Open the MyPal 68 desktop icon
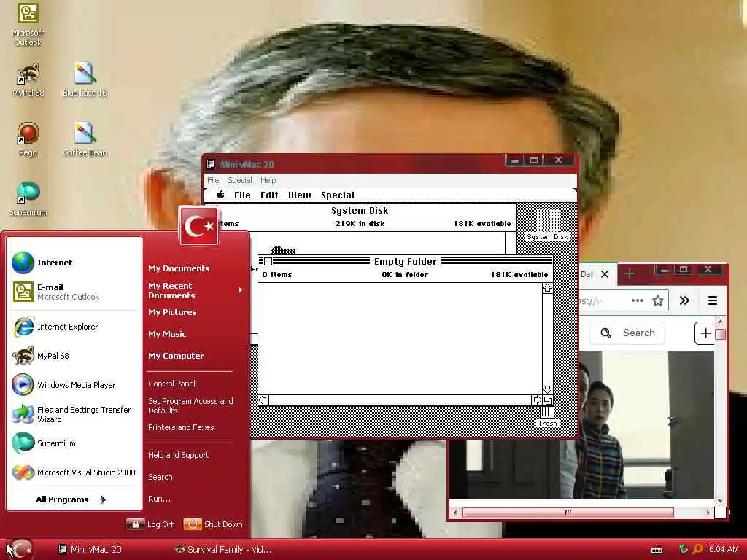This screenshot has height=560, width=747. [28, 79]
